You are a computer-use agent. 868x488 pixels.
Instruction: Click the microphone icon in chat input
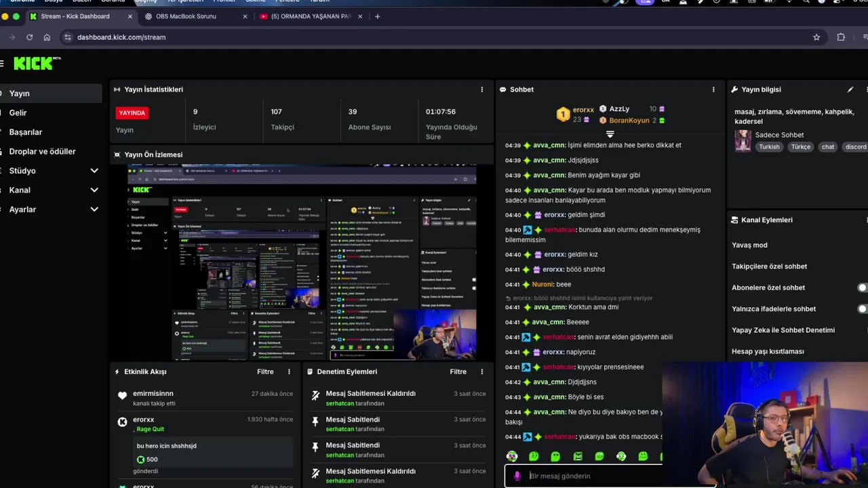tap(517, 476)
